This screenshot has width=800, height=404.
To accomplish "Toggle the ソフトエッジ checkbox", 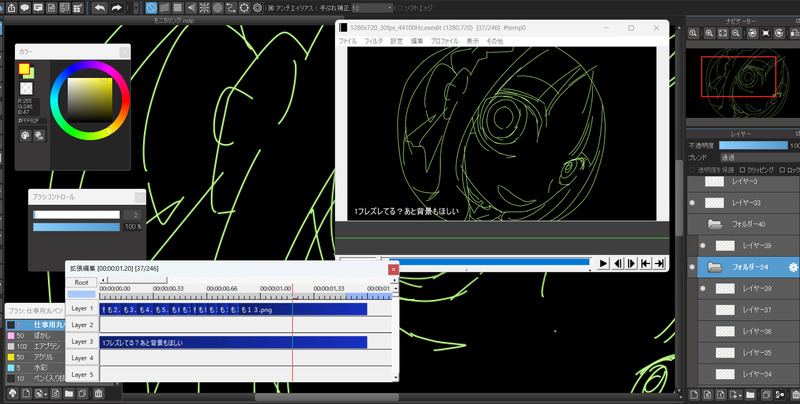I will click(x=400, y=8).
